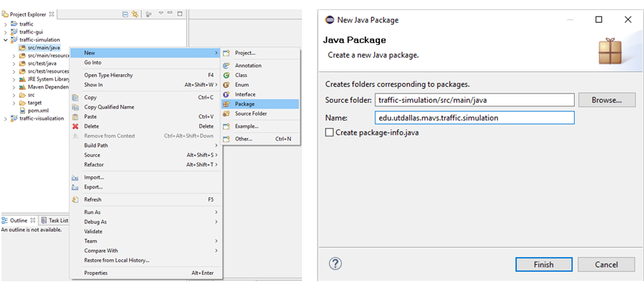Enable Create package-info.java checkbox
The height and width of the screenshot is (282, 644).
pyautogui.click(x=329, y=133)
